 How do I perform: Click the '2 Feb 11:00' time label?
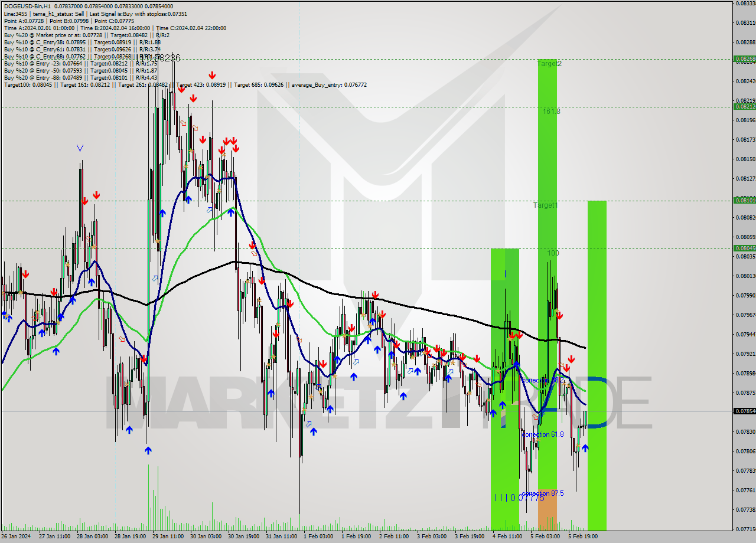tap(395, 536)
